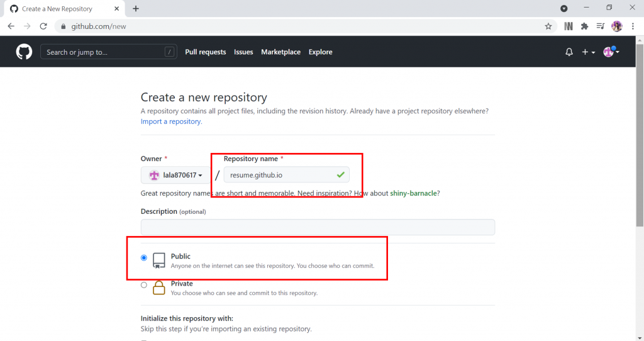
Task: Open the media control playlist icon
Action: pyautogui.click(x=601, y=26)
